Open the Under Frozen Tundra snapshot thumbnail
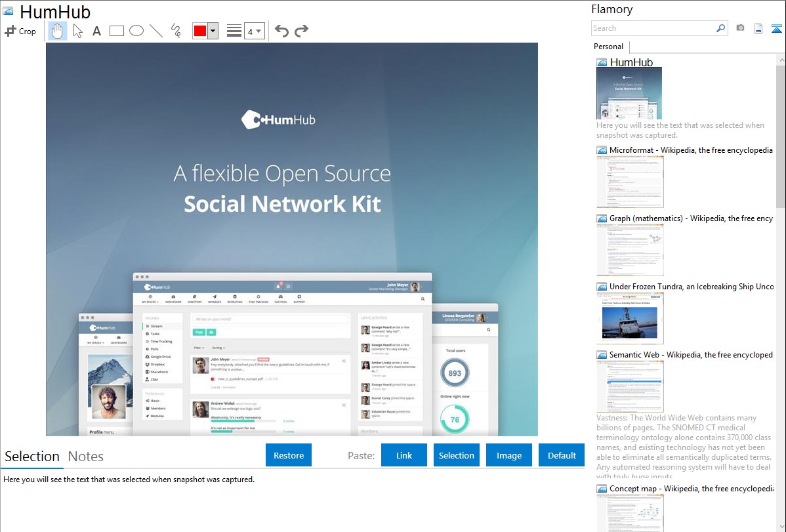 point(630,318)
